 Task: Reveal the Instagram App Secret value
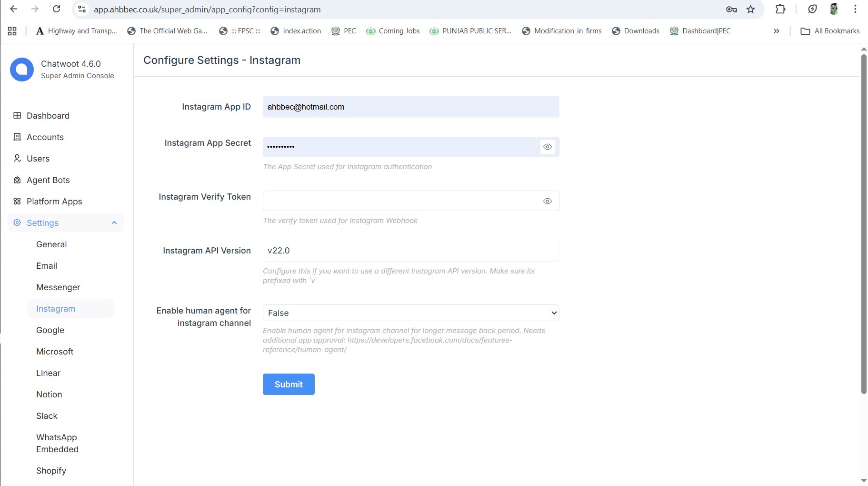548,147
